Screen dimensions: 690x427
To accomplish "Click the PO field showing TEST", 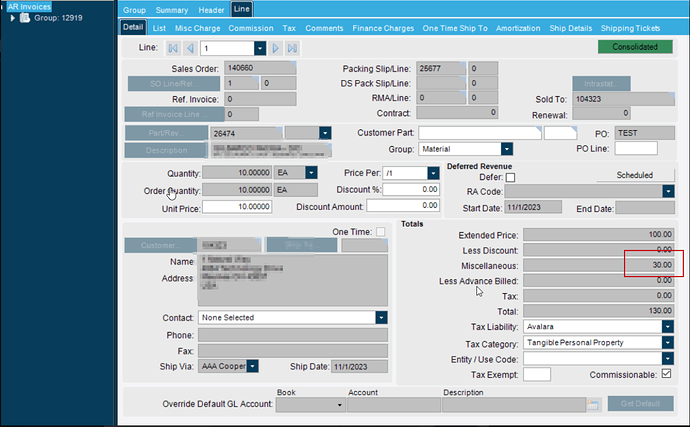I will [x=644, y=133].
